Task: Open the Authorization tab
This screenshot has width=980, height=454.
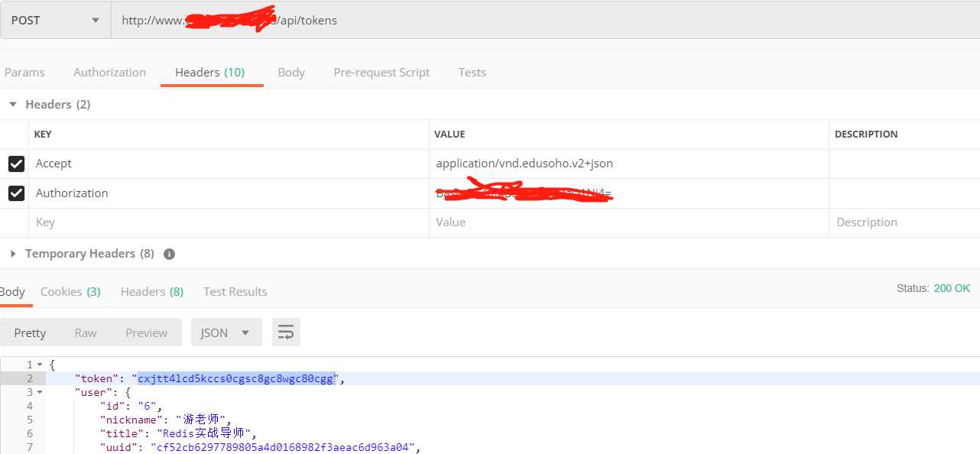Action: click(x=109, y=73)
